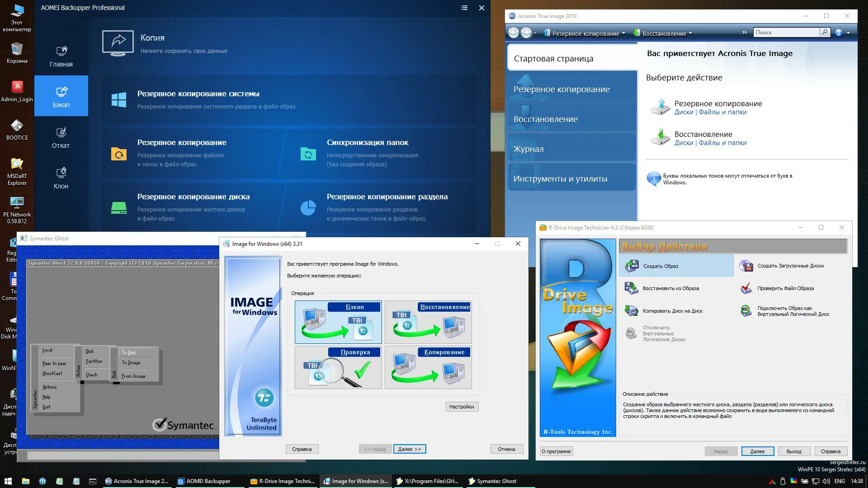
Task: Select Создать Загрузочные Диски in R-Drive
Action: point(782,266)
